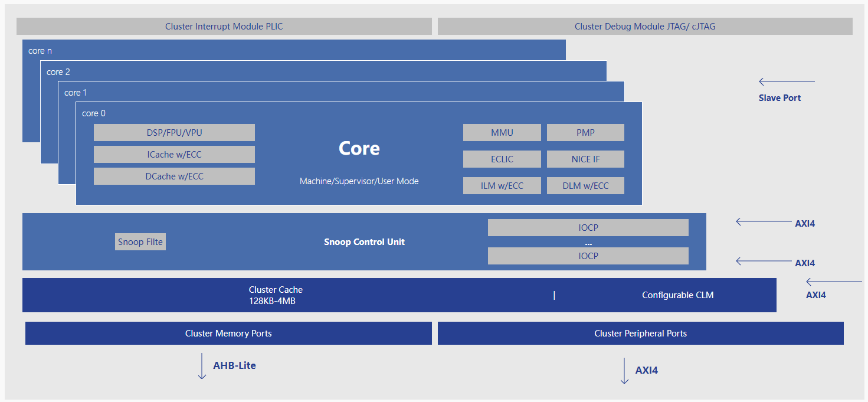Click the PMP block

(x=585, y=132)
